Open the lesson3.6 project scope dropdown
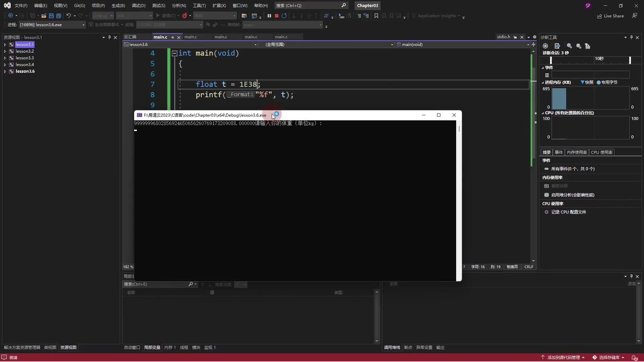 [x=191, y=44]
